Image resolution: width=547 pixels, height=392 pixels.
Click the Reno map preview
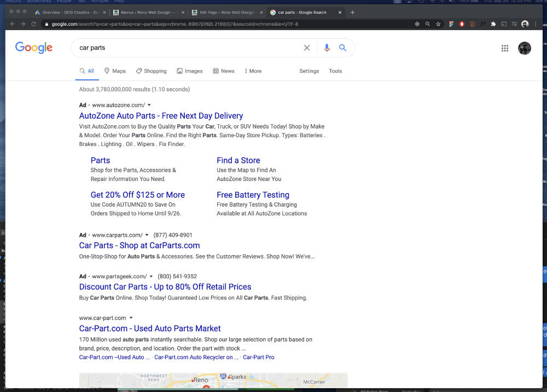click(x=213, y=381)
